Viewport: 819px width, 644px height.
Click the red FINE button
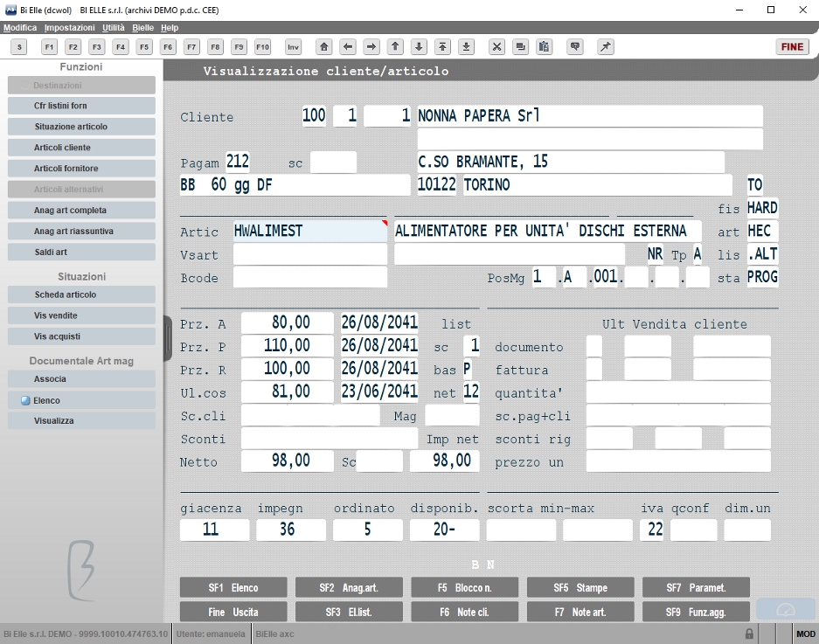point(793,47)
